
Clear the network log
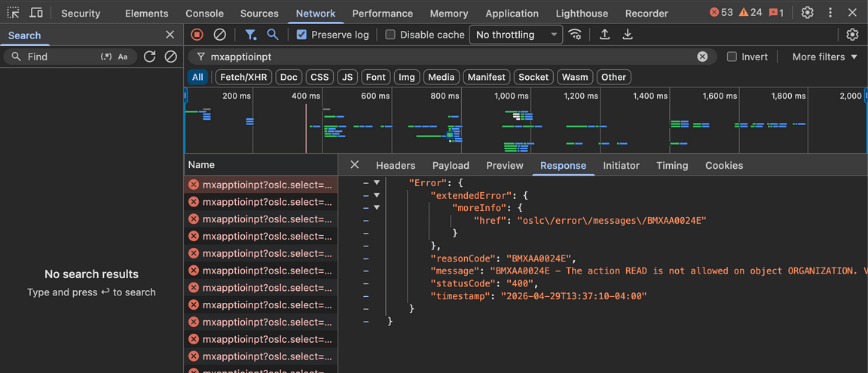220,35
